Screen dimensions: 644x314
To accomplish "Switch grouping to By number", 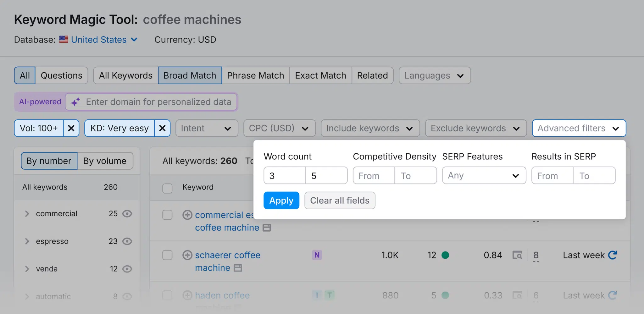I will coord(49,161).
